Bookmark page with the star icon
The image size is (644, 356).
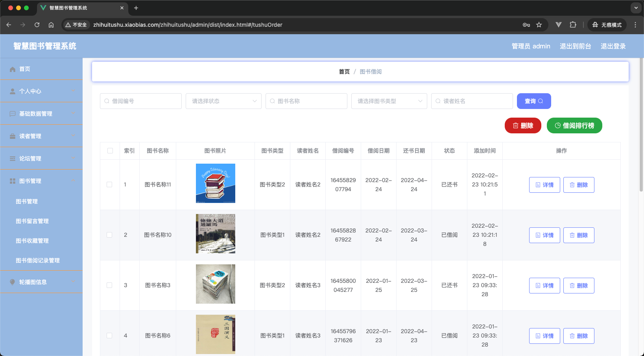coord(539,25)
